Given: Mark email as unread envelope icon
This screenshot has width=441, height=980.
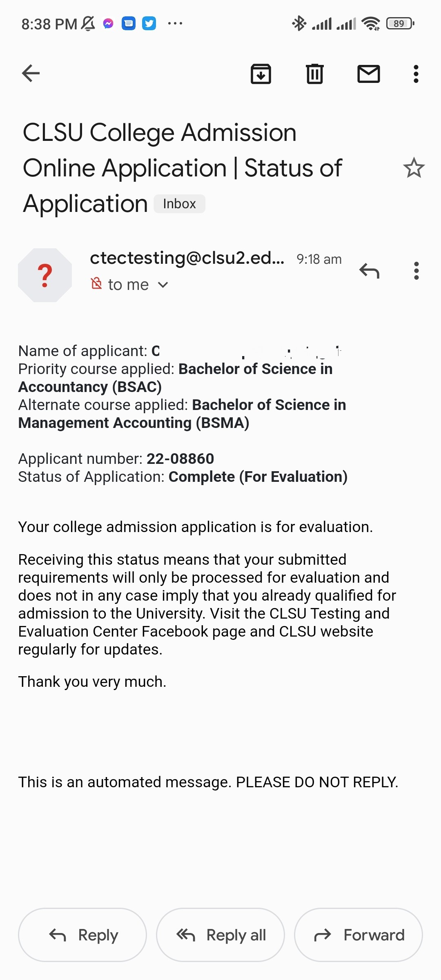Looking at the screenshot, I should coord(369,74).
